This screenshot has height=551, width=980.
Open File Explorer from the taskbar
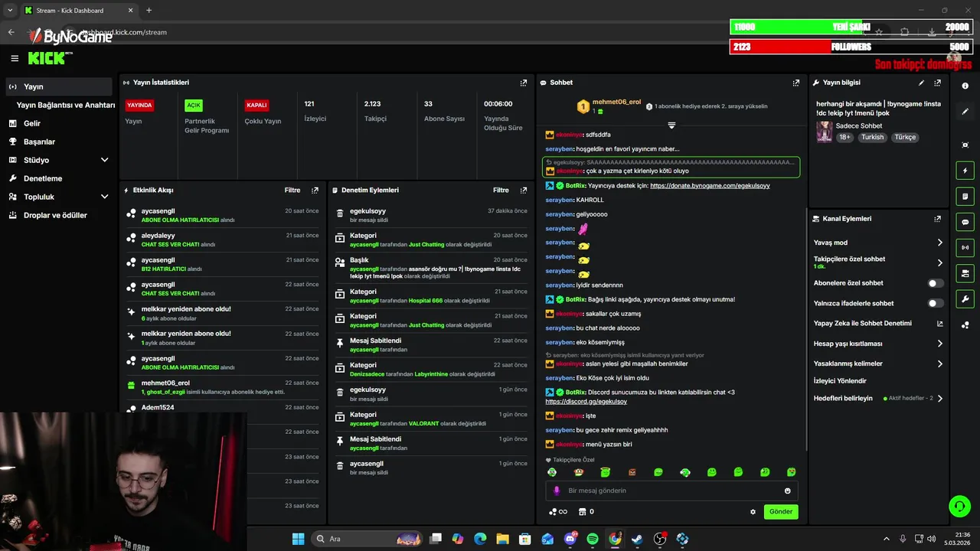pyautogui.click(x=502, y=539)
